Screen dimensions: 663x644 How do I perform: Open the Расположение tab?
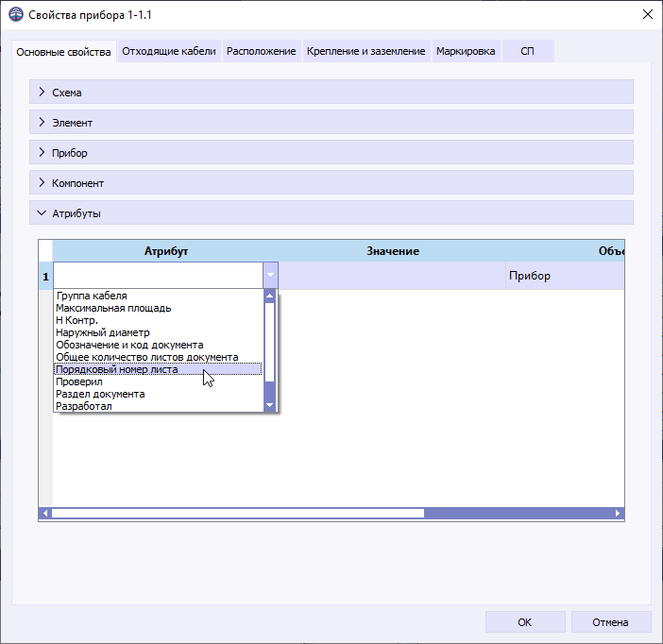(x=261, y=51)
